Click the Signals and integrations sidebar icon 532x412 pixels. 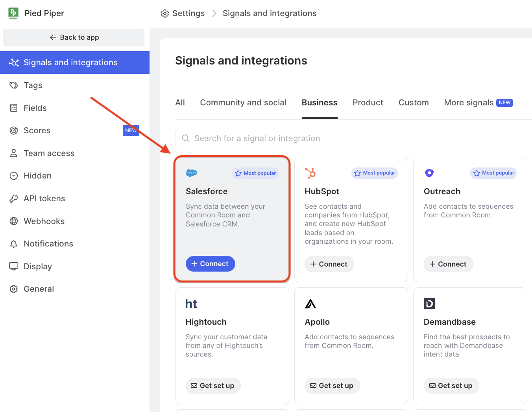[14, 63]
